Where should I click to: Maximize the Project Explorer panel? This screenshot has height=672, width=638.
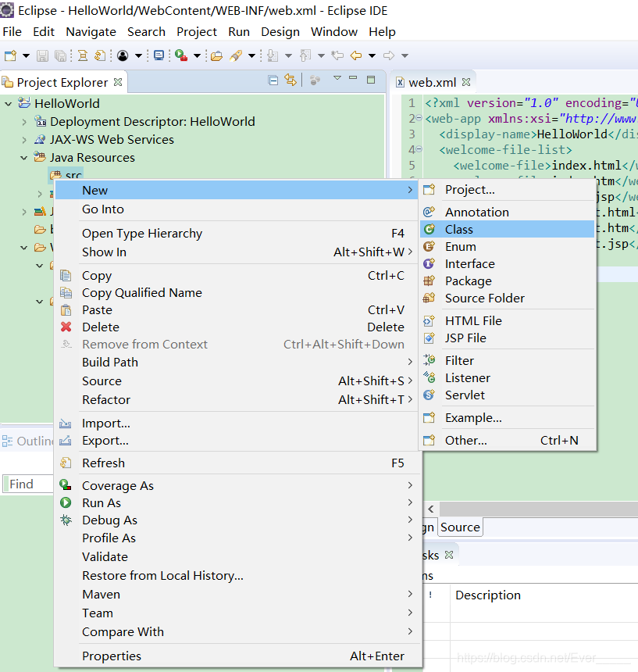[371, 80]
